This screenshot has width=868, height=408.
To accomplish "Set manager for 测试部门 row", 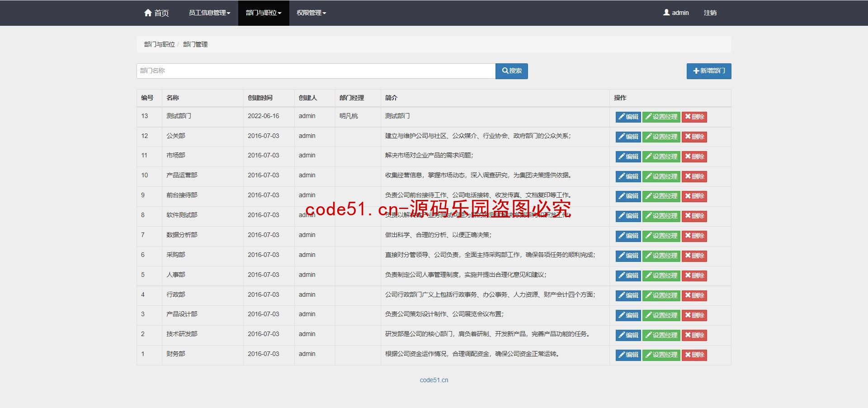I will click(661, 117).
